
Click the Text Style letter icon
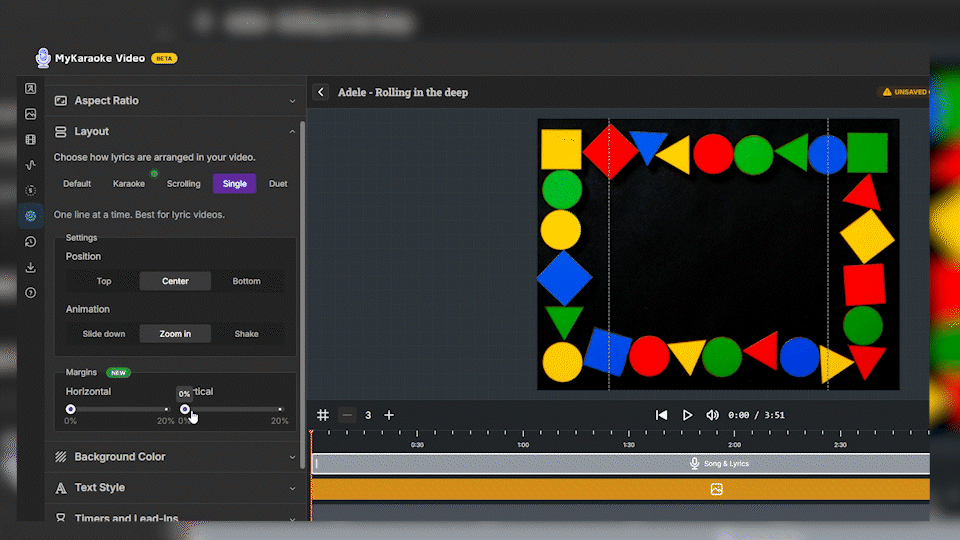(61, 488)
